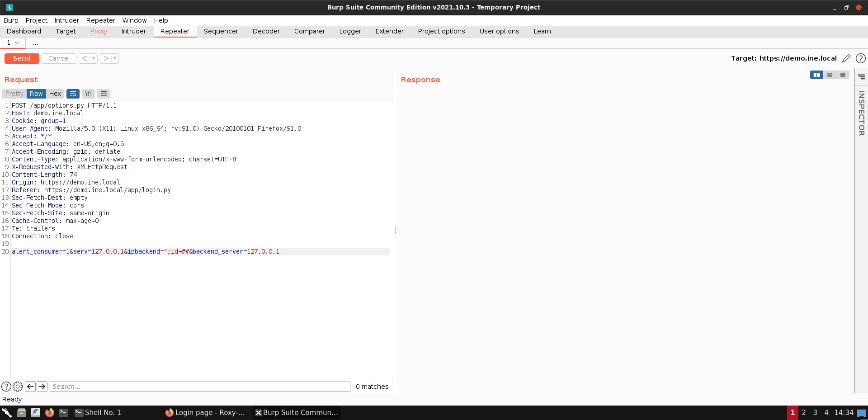Click the search help question mark icon

click(6, 387)
